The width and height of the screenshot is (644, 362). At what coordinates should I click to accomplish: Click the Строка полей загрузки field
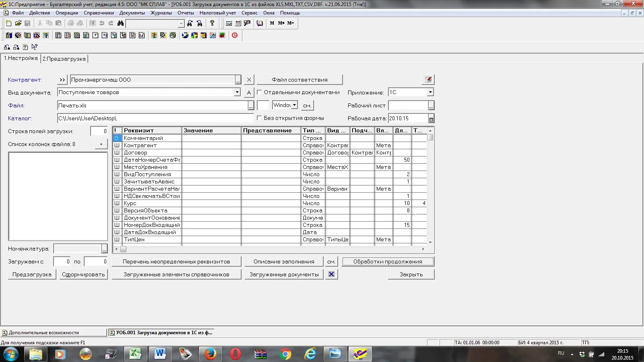click(99, 131)
